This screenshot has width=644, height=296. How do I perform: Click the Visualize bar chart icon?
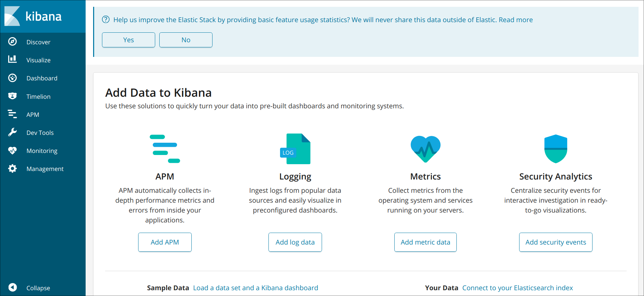tap(13, 60)
